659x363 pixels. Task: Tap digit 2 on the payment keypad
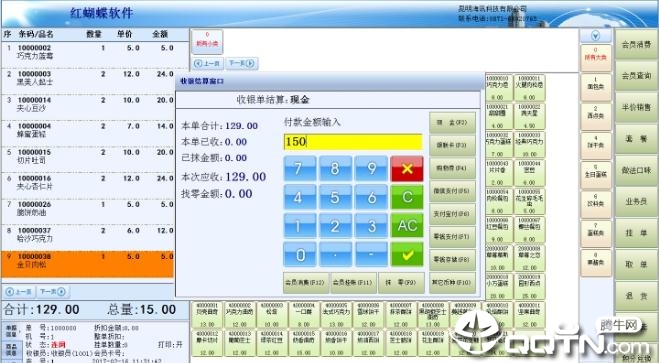click(335, 226)
